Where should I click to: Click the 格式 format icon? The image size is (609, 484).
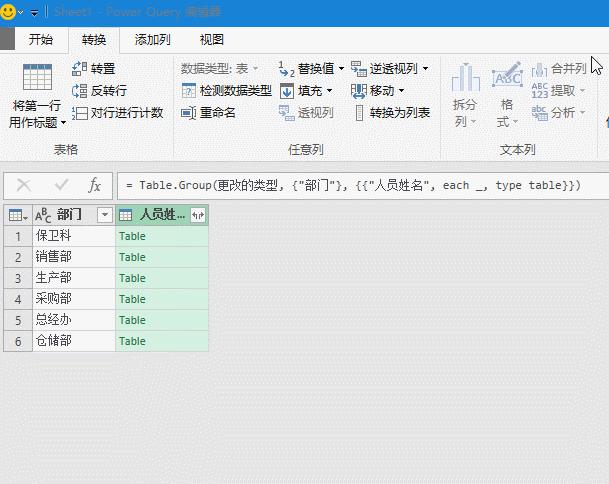click(507, 76)
